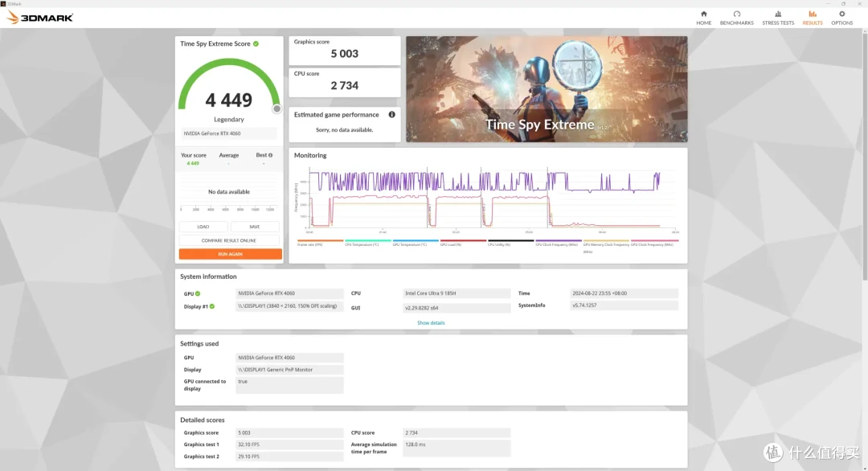Click GPU value under Settings used
Viewport: 868px width, 471px height.
pos(289,358)
